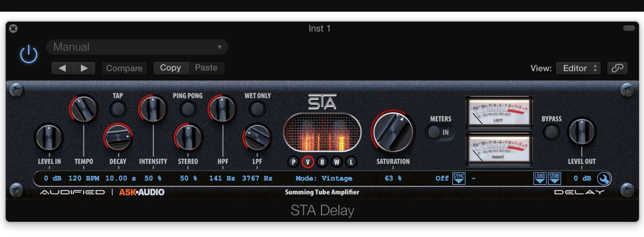Viewport: 644px width, 237px height.
Task: Click the Saturation knob
Action: (393, 132)
